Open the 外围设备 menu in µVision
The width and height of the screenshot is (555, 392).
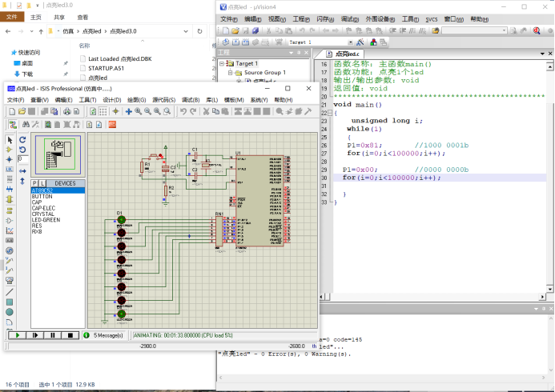(380, 18)
